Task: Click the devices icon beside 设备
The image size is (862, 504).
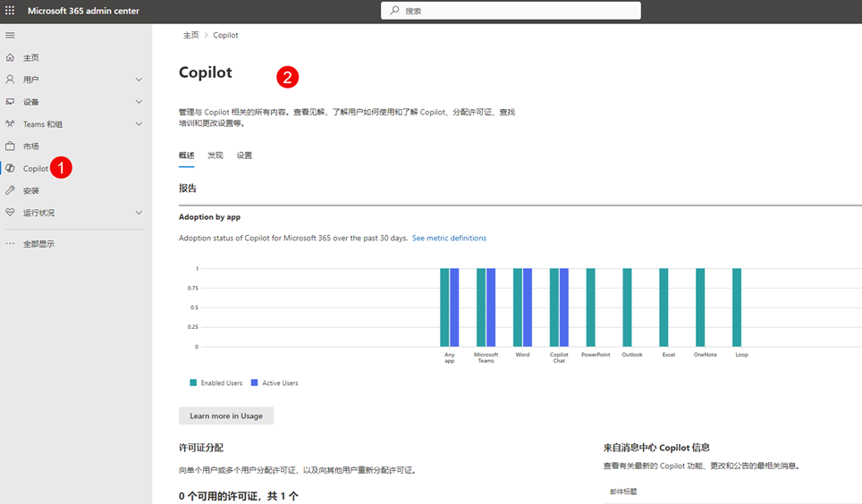Action: (10, 102)
